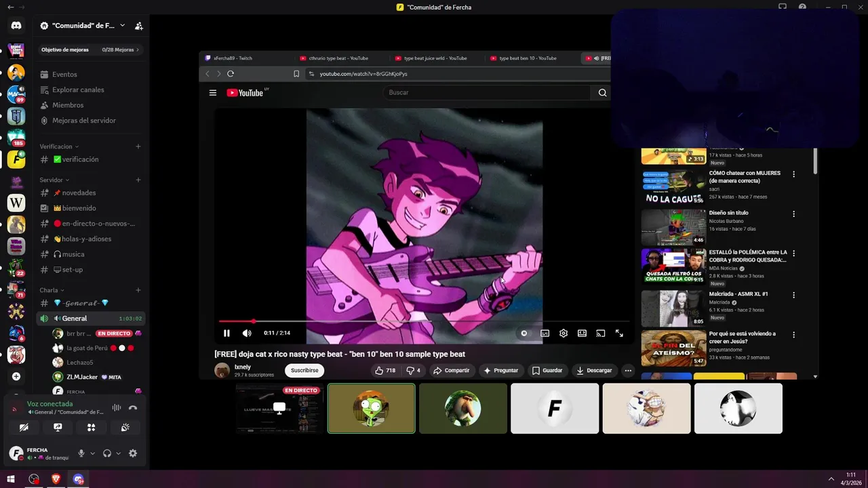Screen dimensions: 868x488
Task: Collapse the Charla category
Action: 52,290
